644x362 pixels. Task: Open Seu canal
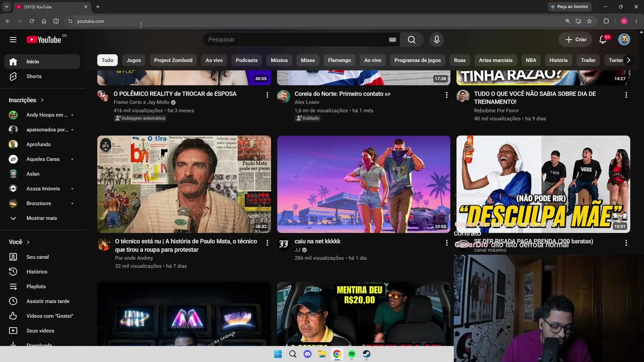tap(42, 257)
